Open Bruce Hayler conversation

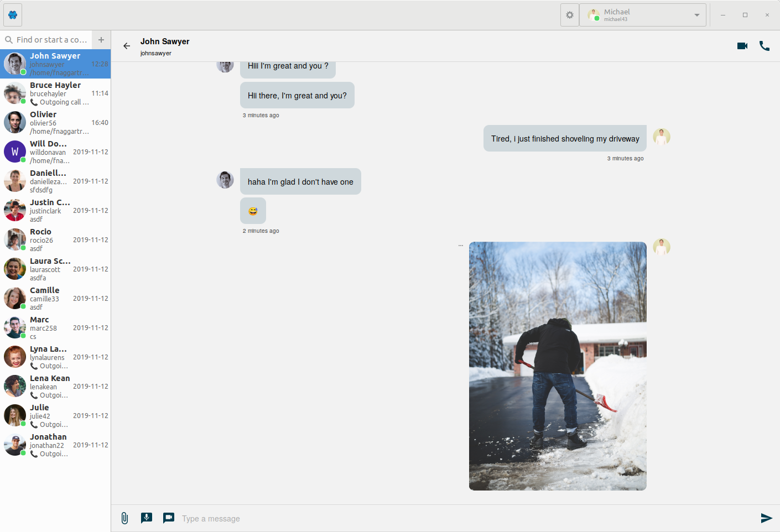[55, 93]
